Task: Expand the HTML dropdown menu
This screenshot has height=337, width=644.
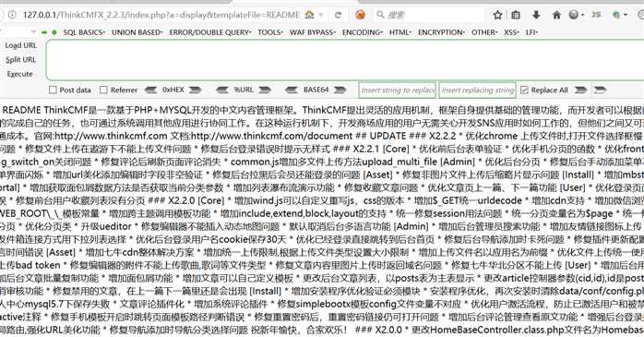Action: 400,32
